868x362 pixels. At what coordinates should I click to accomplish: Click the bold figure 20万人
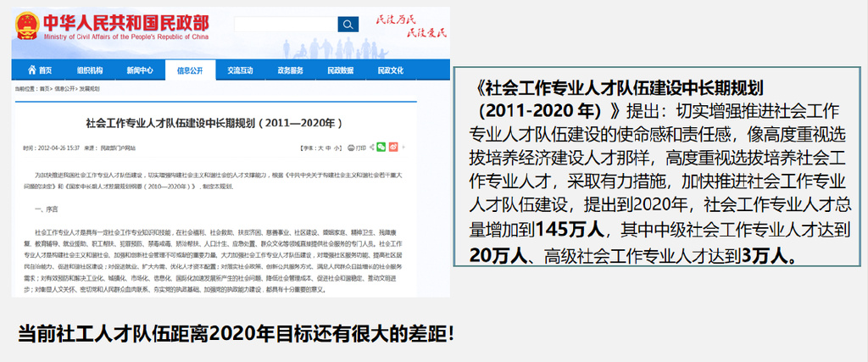pyautogui.click(x=497, y=254)
